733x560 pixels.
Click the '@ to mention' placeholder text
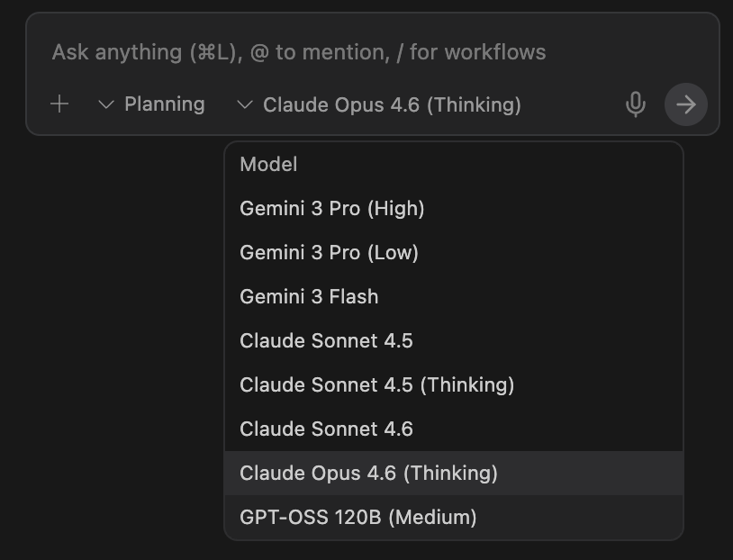coord(320,52)
